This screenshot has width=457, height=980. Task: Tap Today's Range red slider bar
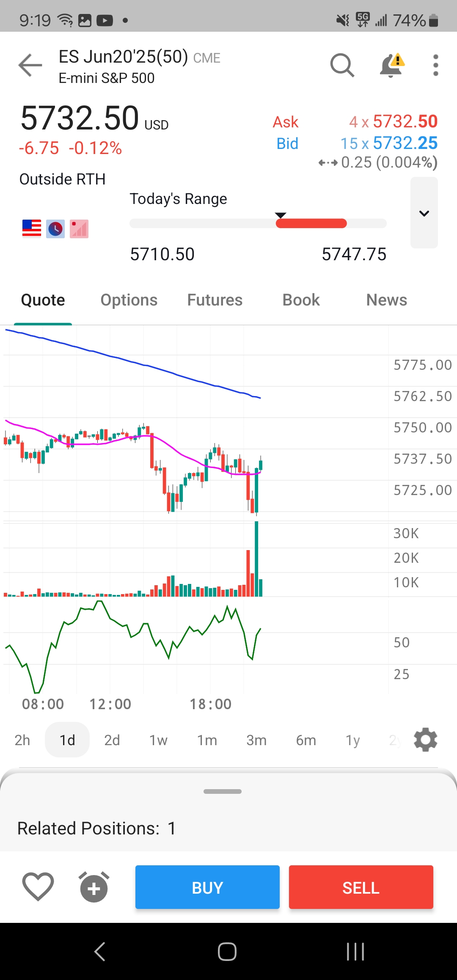(x=311, y=223)
